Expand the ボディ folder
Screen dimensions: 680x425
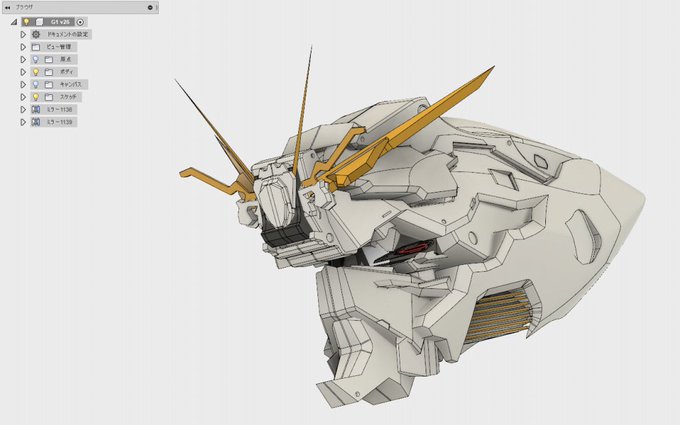[23, 72]
